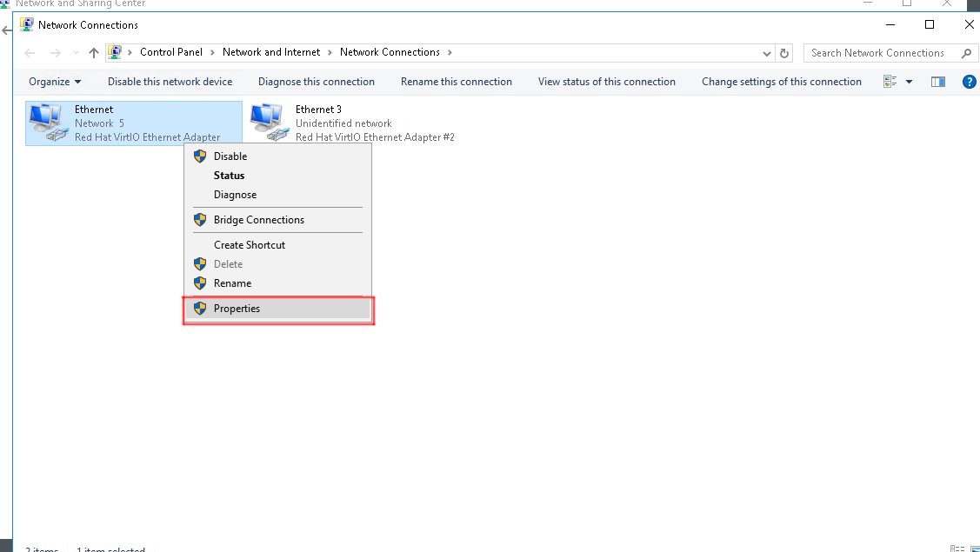Toggle the preview pane icon
Viewport: 980px width, 552px height.
(x=938, y=82)
